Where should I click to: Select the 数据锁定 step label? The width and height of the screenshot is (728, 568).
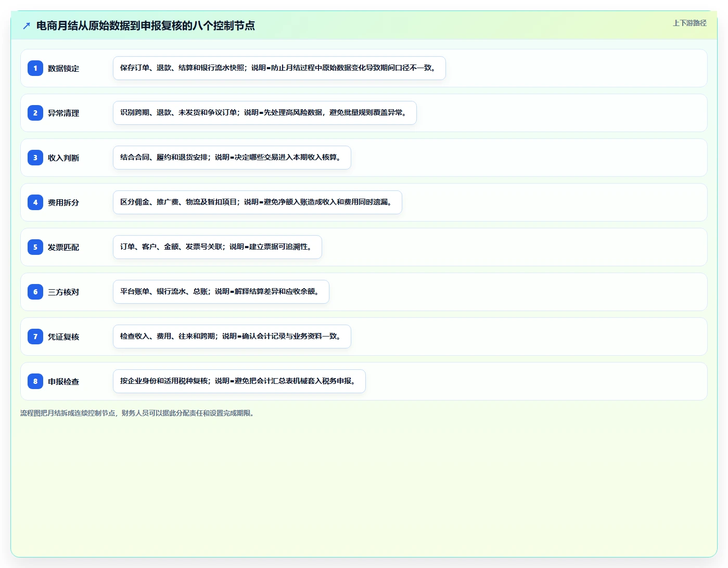(x=63, y=68)
